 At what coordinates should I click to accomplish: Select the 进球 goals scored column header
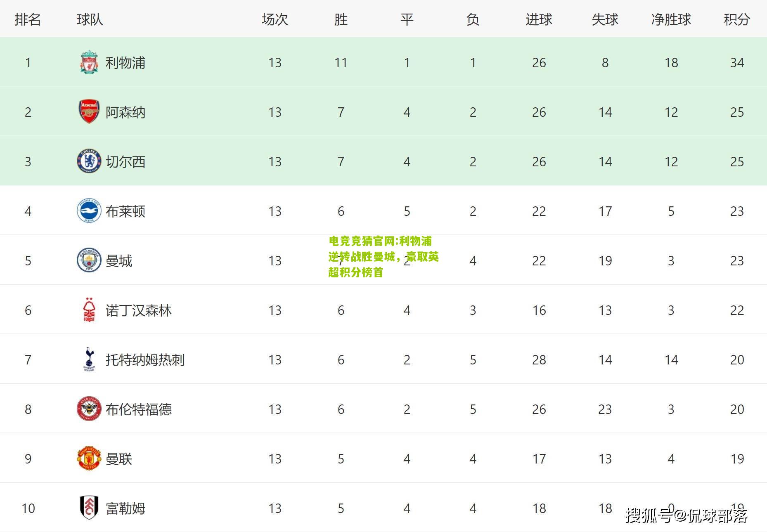coord(539,19)
